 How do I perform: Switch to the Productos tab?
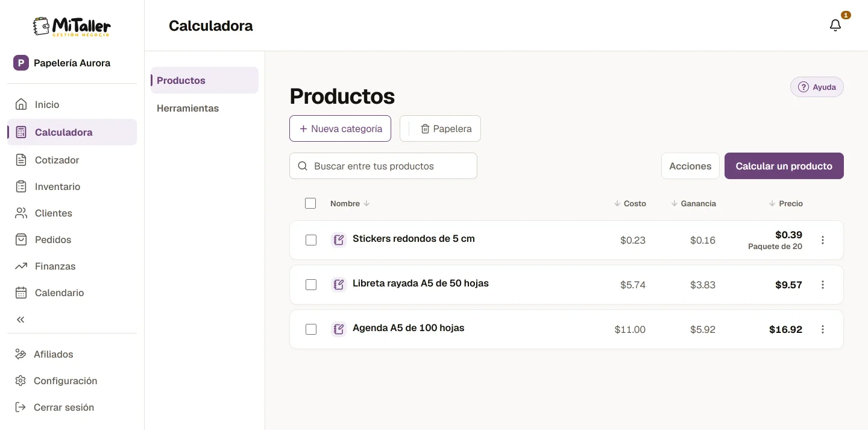204,80
